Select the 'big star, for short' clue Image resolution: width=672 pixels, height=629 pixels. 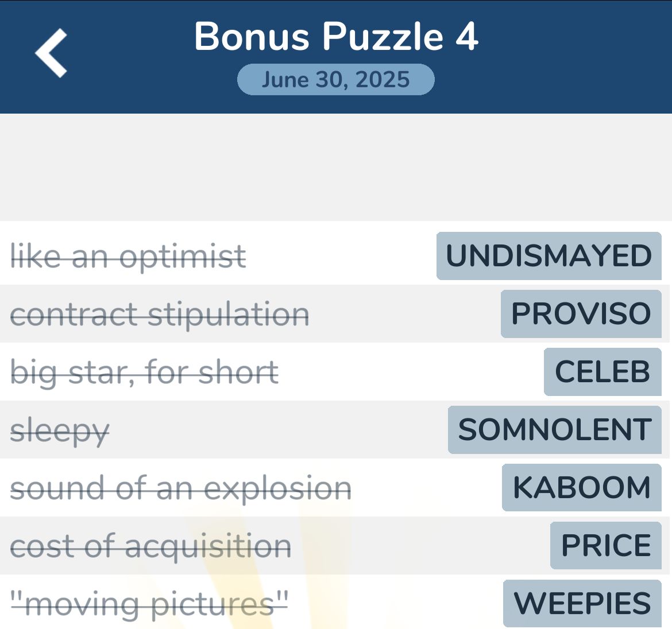145,372
